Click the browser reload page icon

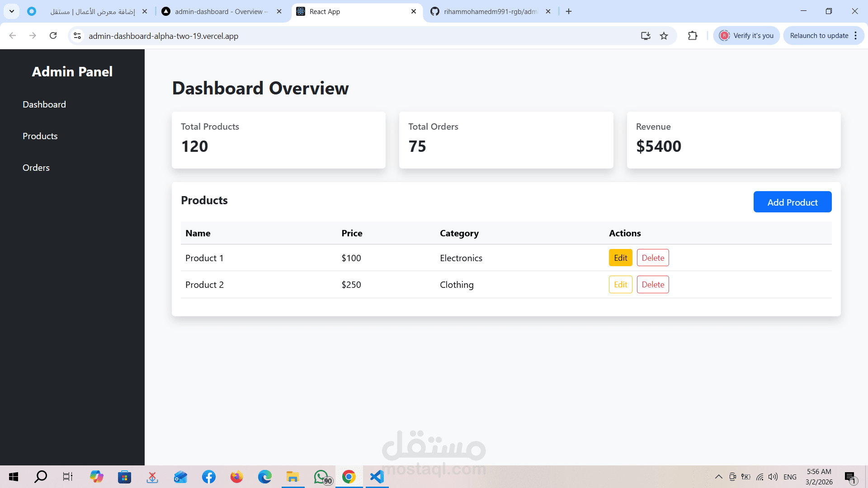pyautogui.click(x=53, y=36)
